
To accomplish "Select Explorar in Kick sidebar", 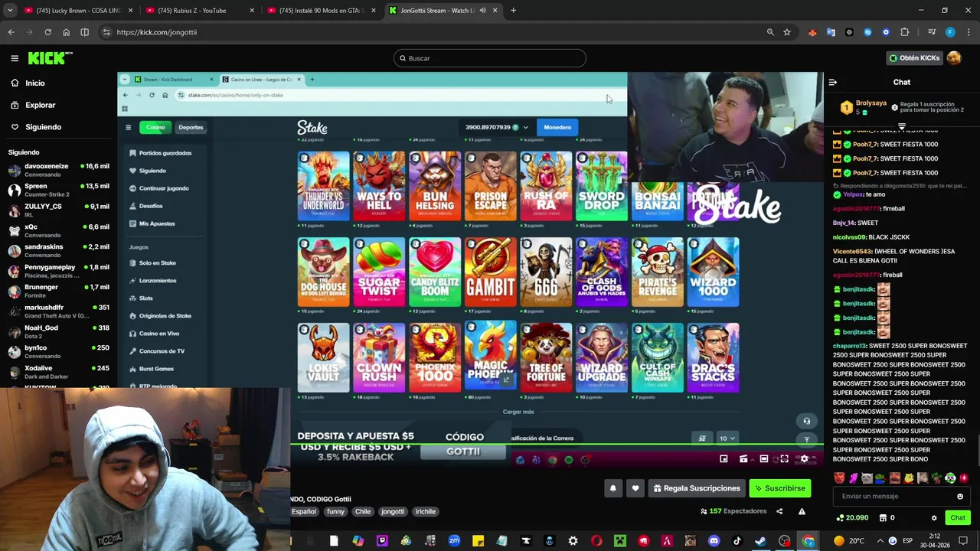I will click(34, 105).
